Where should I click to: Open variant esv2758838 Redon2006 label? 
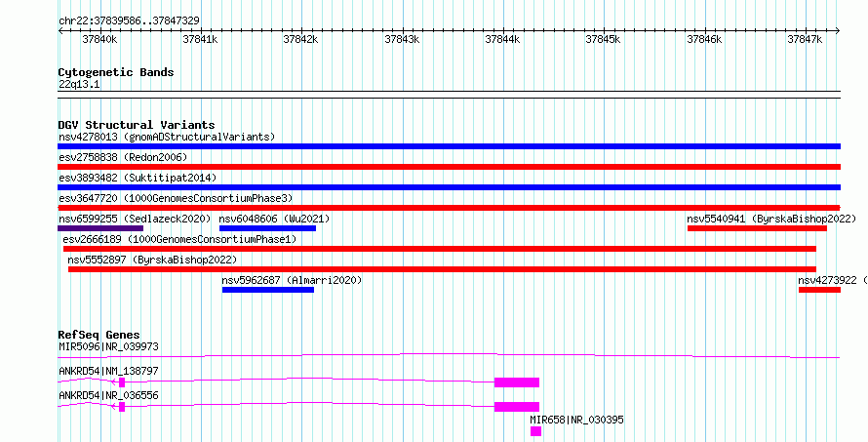pos(123,157)
